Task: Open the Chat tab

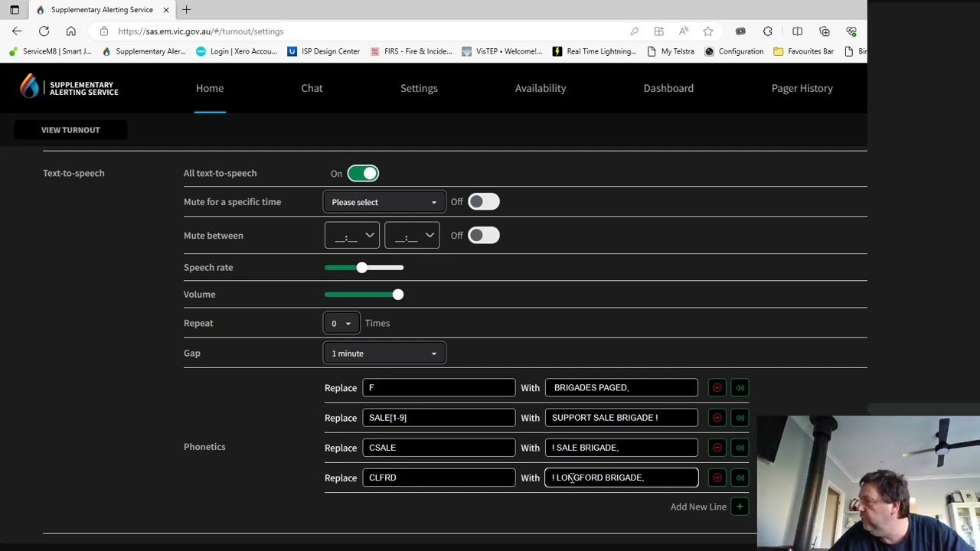Action: click(312, 88)
